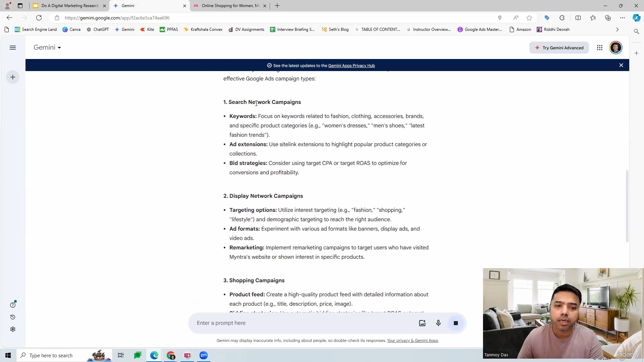Viewport: 644px width, 362px height.
Task: Open Seth's Blog bookmark
Action: [335, 29]
